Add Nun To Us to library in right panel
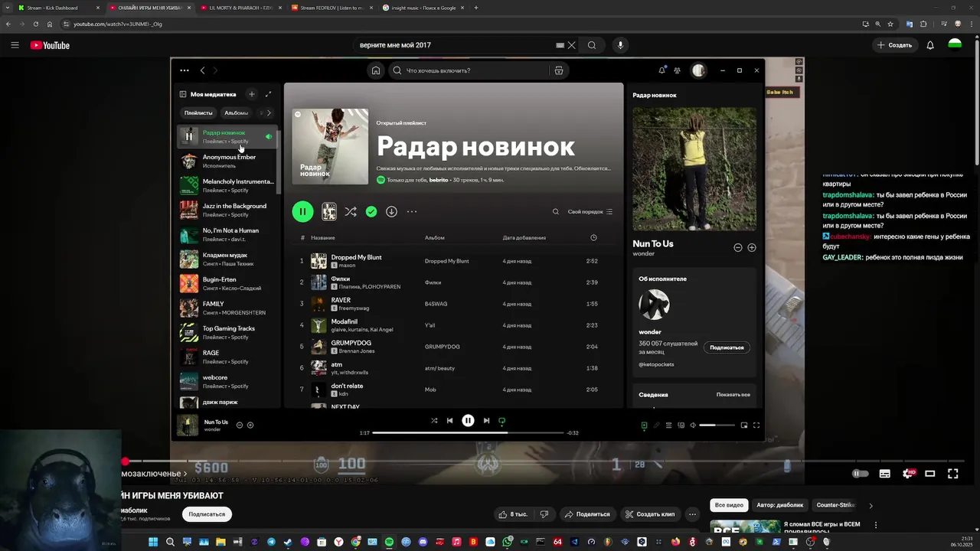The image size is (980, 551). pos(752,247)
